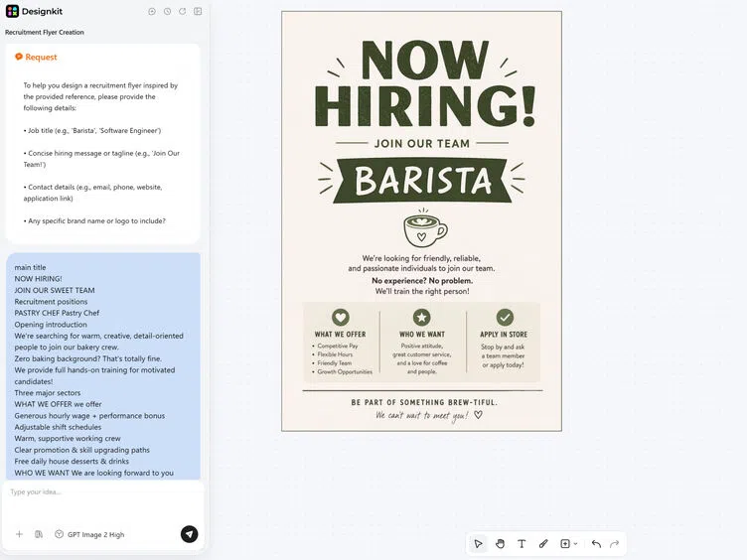Open the GPT Image 2 High model selector

(x=89, y=534)
